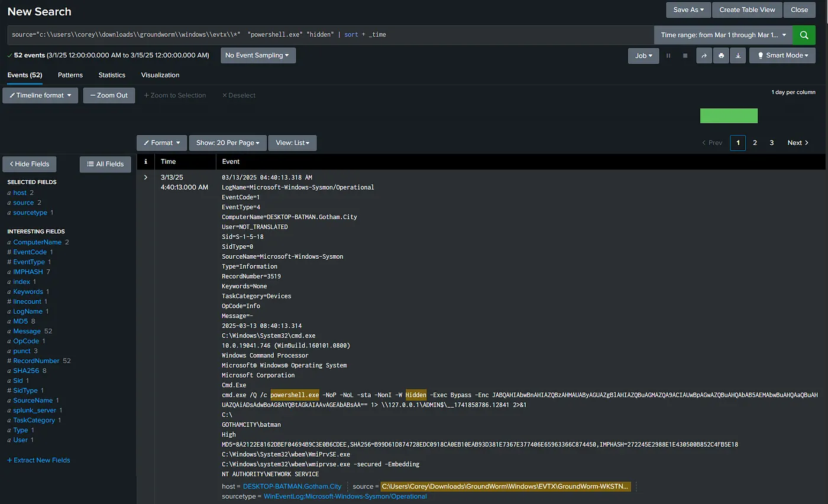Screen dimensions: 828x504
Task: Click the print results icon
Action: 720,56
